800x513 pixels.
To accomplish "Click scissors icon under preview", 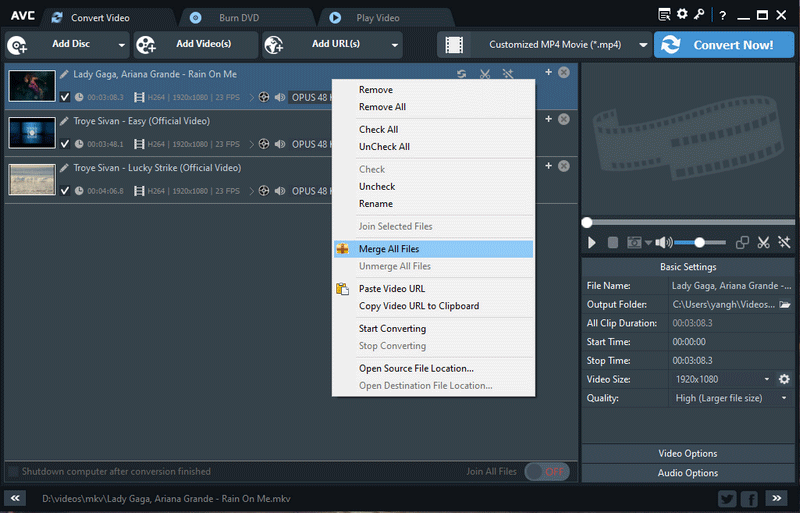I will pos(763,242).
